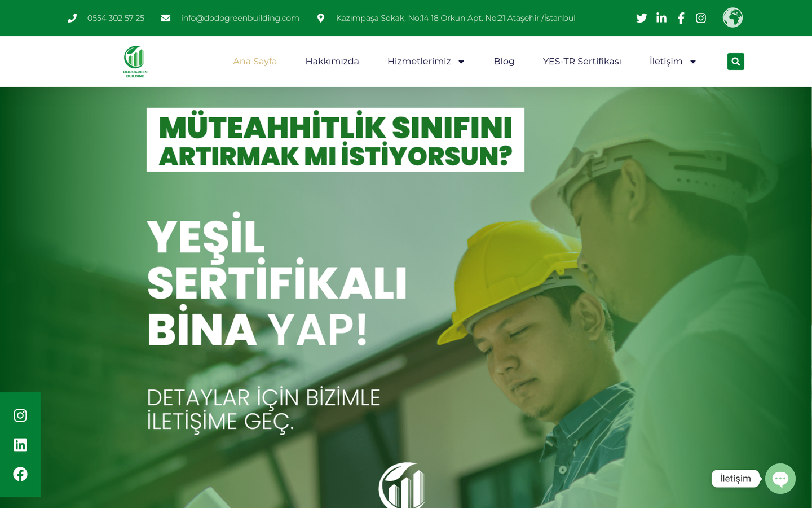This screenshot has height=508, width=812.
Task: Open YES-TR Sertifikası page
Action: tap(582, 61)
